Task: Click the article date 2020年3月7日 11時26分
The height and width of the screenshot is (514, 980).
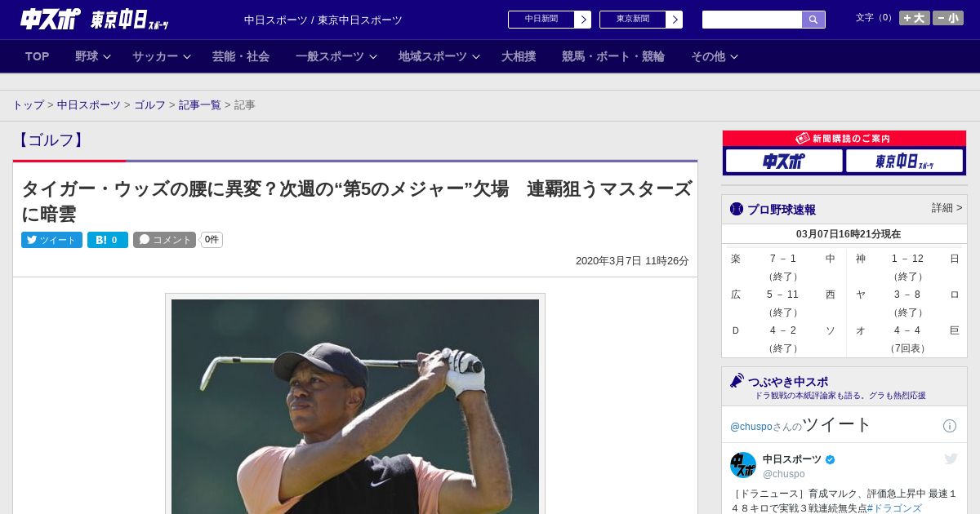Action: pyautogui.click(x=632, y=261)
